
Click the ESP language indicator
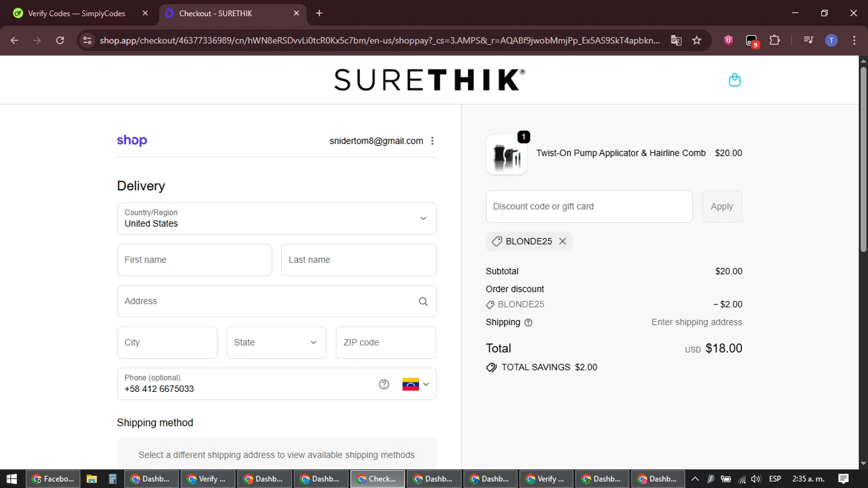[775, 479]
